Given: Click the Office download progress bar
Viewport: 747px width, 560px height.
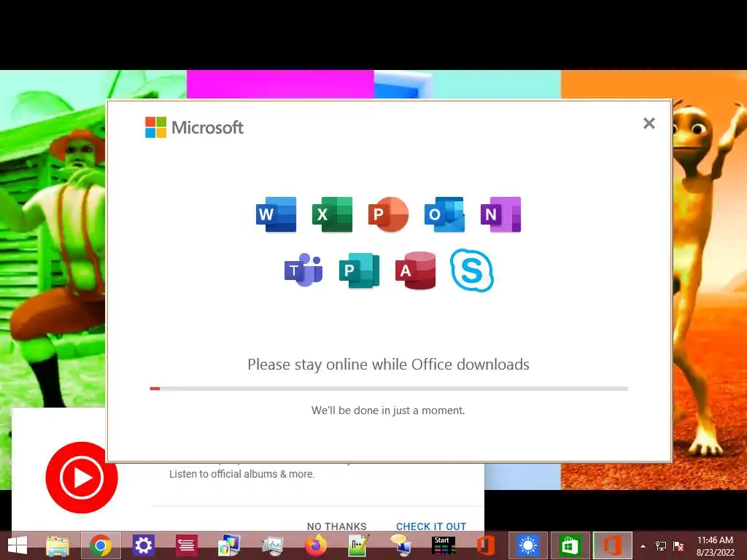Looking at the screenshot, I should [x=389, y=389].
